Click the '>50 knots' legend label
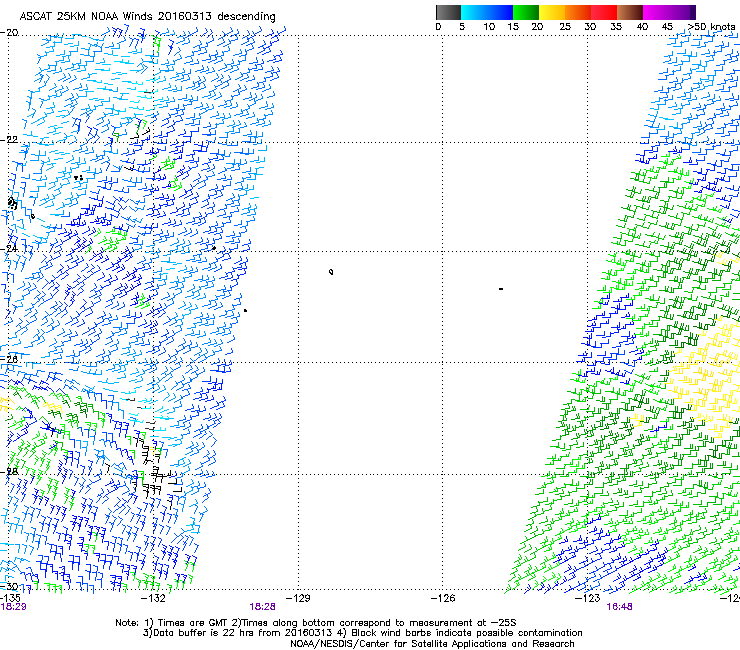This screenshot has width=740, height=650. [712, 27]
